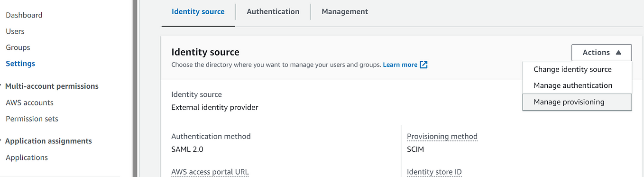The width and height of the screenshot is (644, 177).
Task: Open Users in the navigation pane
Action: (x=15, y=31)
